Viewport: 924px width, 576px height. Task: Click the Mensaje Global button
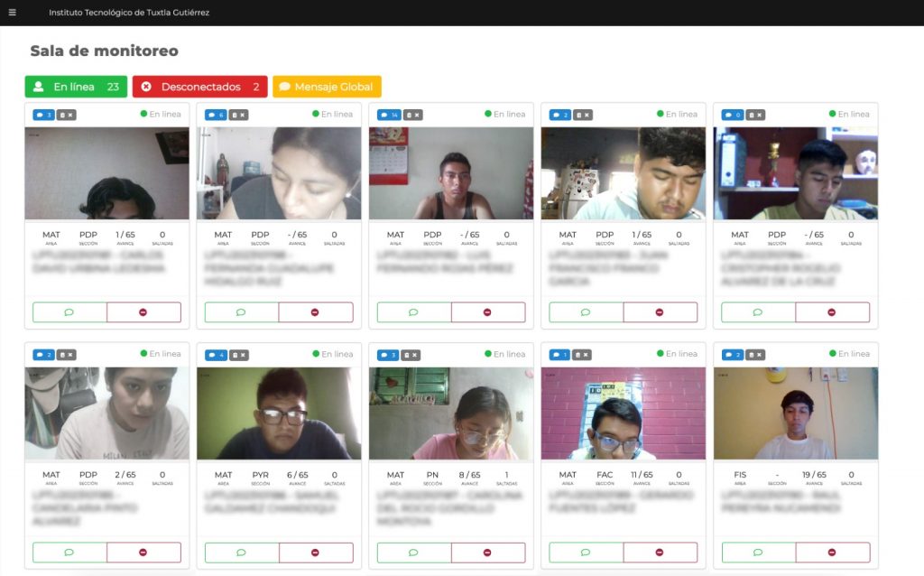(x=327, y=87)
